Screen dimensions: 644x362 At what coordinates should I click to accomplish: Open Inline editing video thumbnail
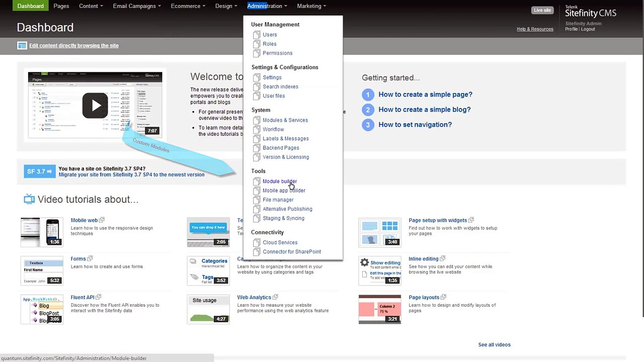(380, 271)
